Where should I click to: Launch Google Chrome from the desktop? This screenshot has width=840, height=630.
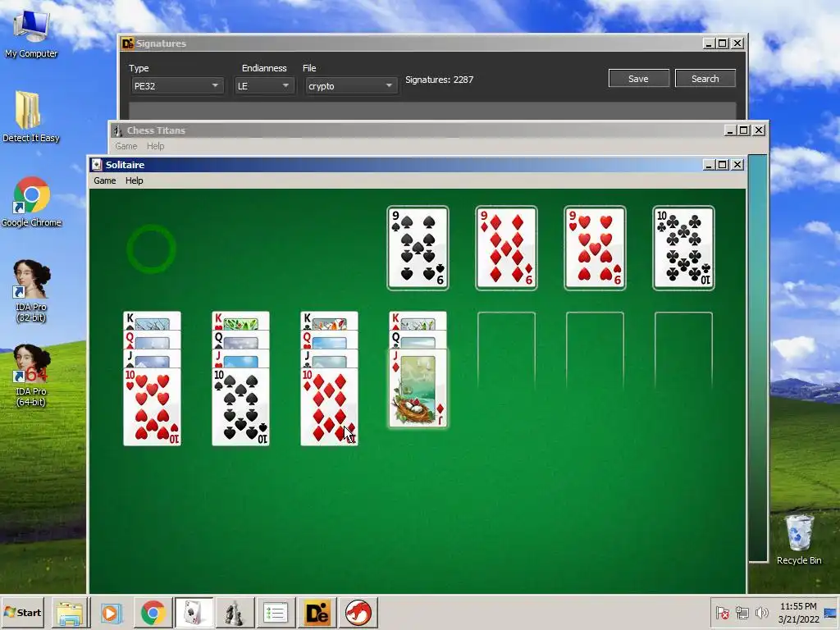pos(31,202)
